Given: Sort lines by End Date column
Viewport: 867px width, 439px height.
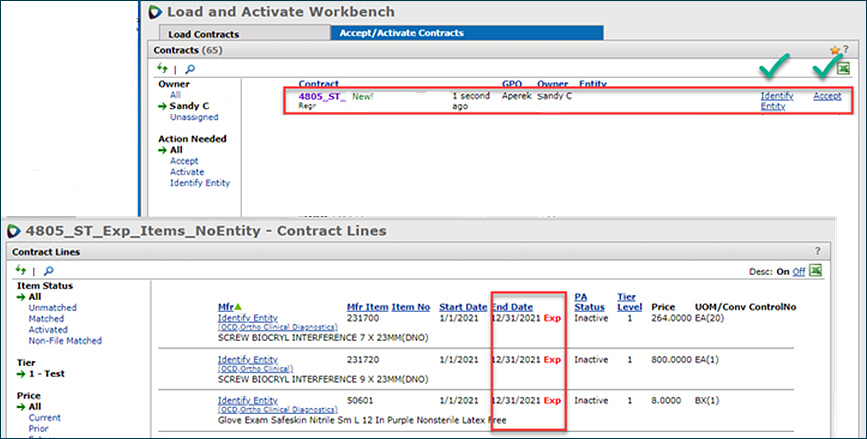Looking at the screenshot, I should click(512, 307).
